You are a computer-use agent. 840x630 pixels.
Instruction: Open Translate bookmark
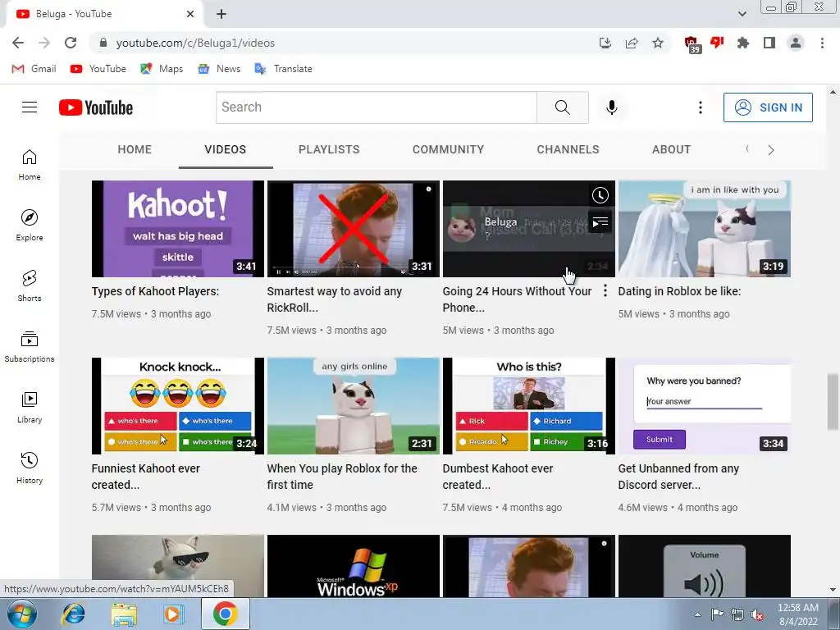283,69
